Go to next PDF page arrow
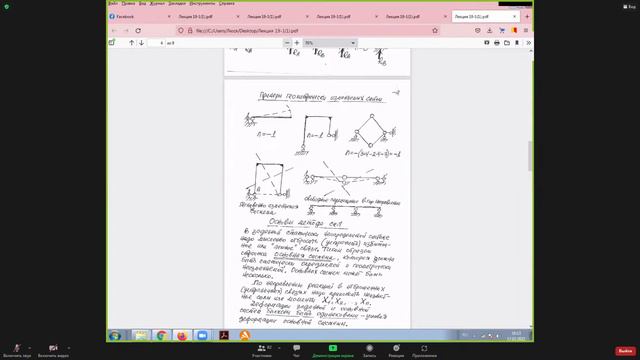Screen dimensions: 640x360 141,42
